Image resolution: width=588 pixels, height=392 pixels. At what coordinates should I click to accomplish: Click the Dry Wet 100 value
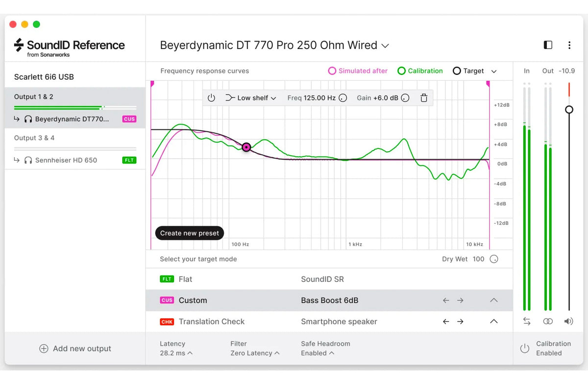tap(479, 259)
